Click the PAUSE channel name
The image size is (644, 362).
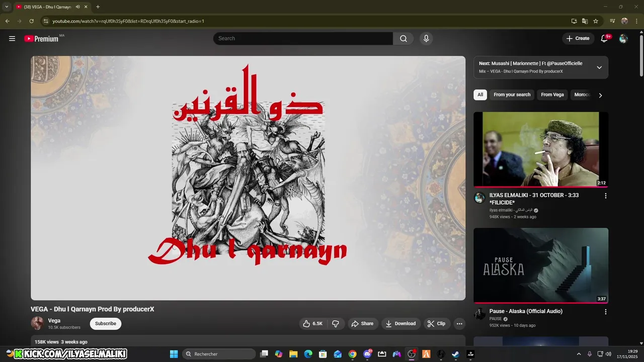(496, 319)
